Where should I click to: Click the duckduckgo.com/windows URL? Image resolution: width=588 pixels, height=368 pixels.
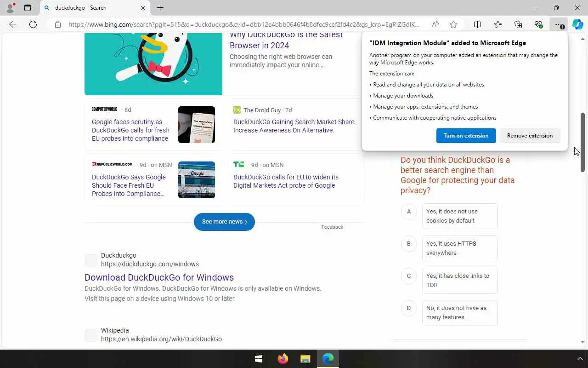click(x=150, y=264)
